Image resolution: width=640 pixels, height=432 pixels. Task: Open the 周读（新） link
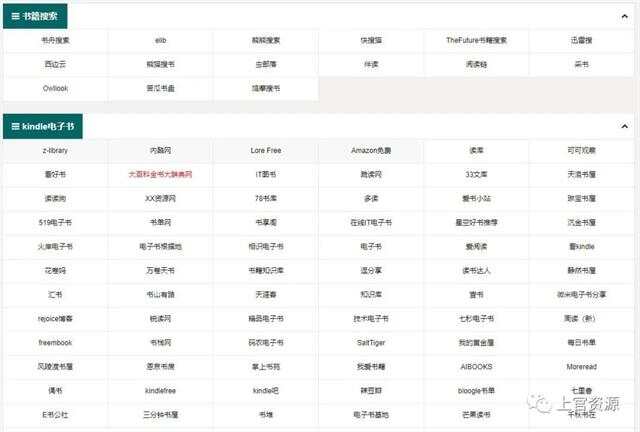click(x=580, y=319)
